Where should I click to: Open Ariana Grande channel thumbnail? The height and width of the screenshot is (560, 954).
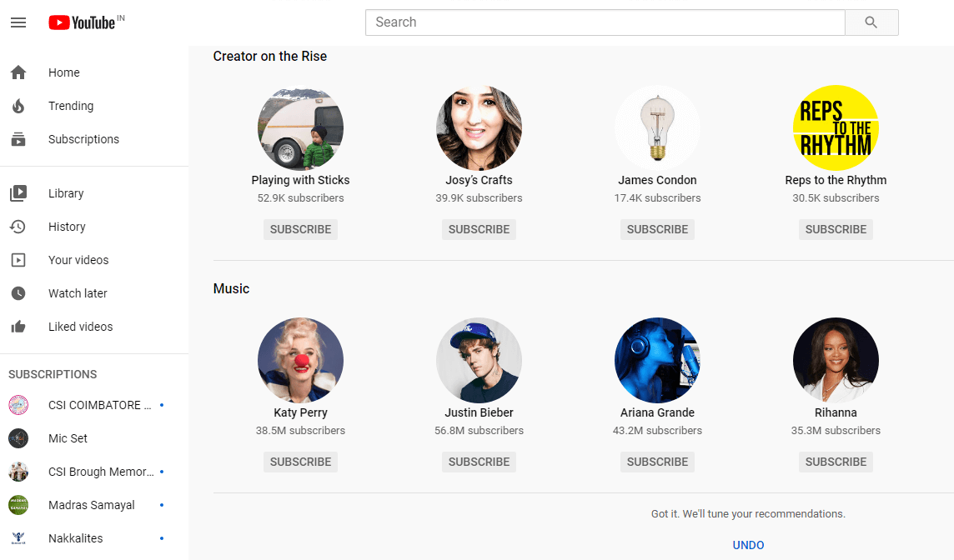[x=657, y=360]
